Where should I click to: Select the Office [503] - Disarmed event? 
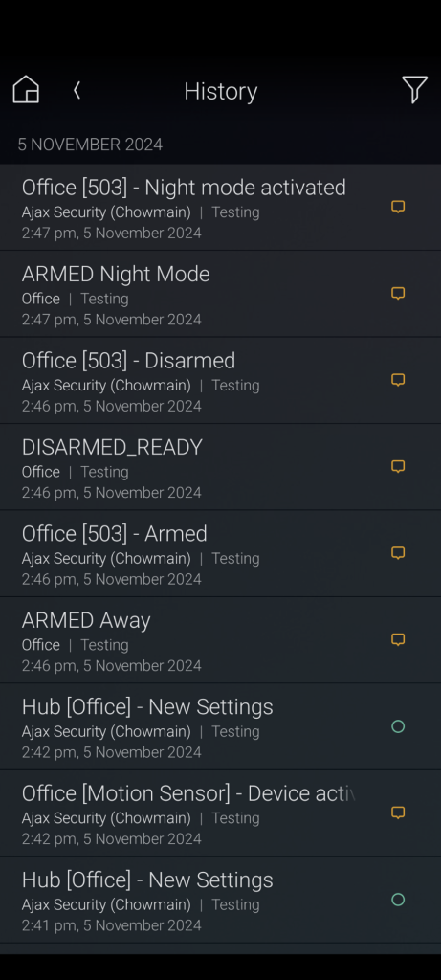tap(220, 381)
